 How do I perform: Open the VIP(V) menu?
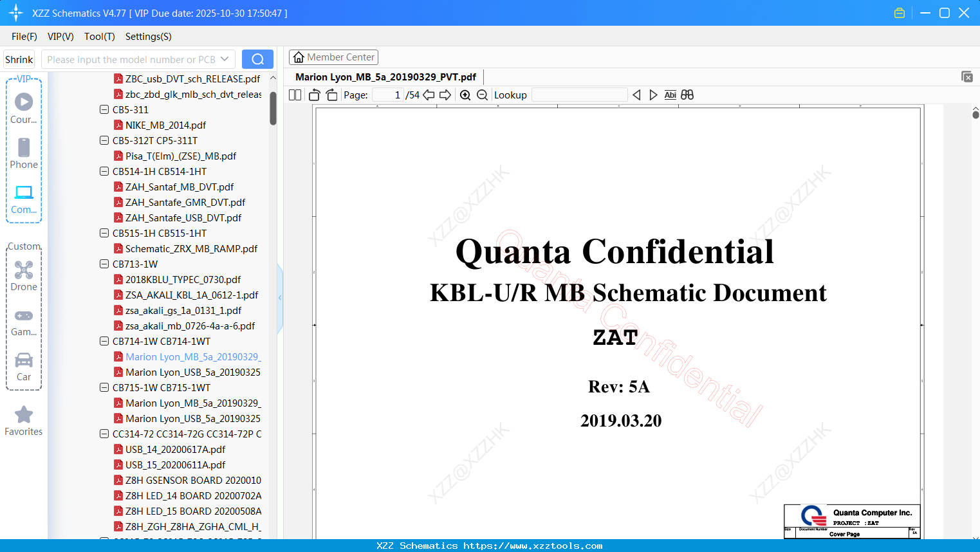[60, 37]
